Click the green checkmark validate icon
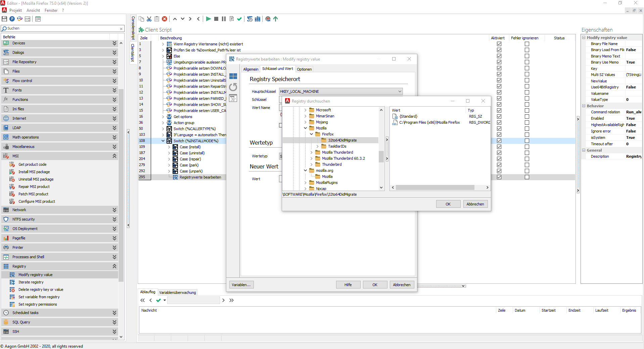Screen dimensions: 644x349 tap(239, 19)
